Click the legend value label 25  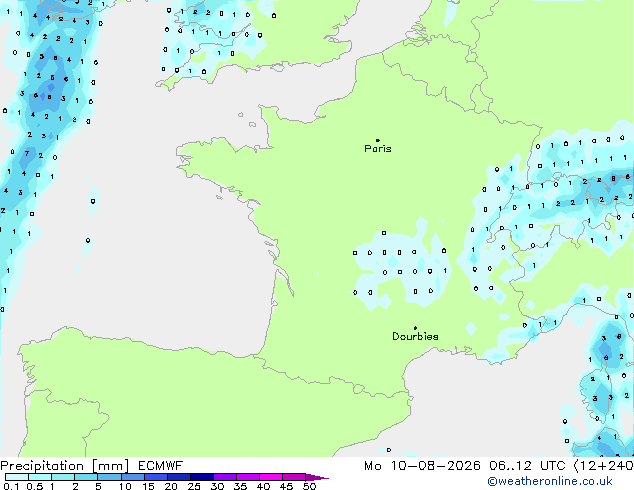click(x=194, y=486)
